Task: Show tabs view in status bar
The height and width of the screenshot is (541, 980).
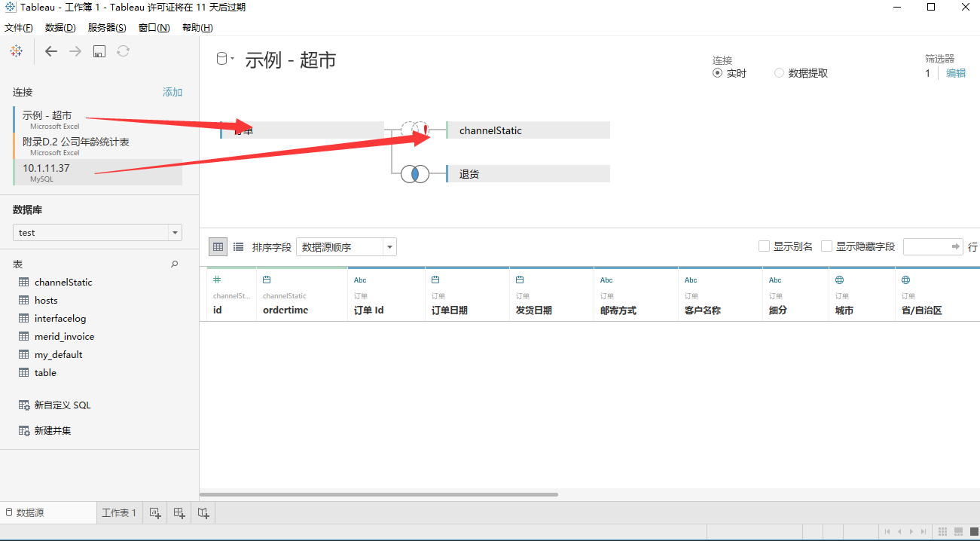Action: point(973,531)
